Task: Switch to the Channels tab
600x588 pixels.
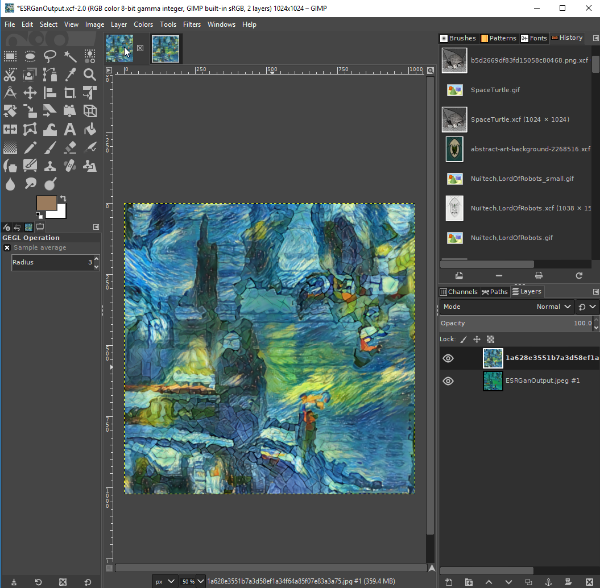Action: pos(460,292)
